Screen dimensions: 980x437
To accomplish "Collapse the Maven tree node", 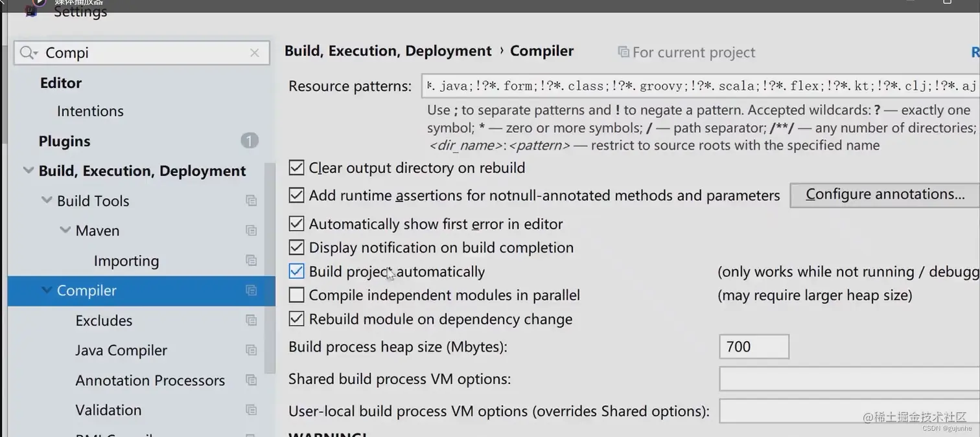I will click(x=65, y=230).
